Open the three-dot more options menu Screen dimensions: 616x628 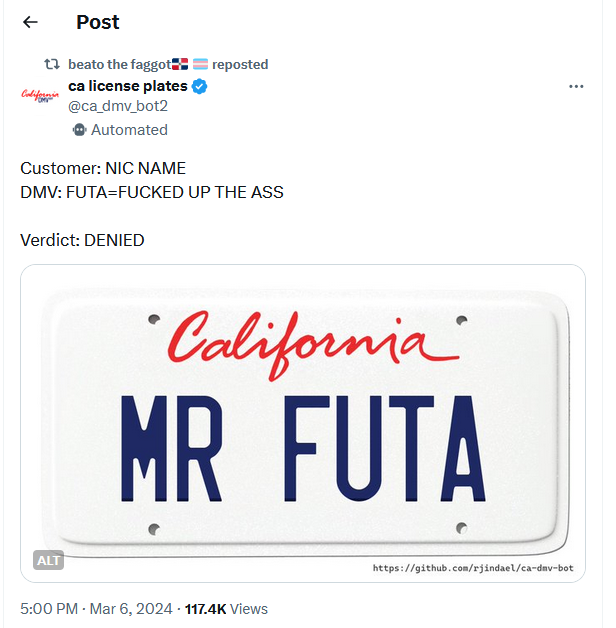click(x=576, y=87)
